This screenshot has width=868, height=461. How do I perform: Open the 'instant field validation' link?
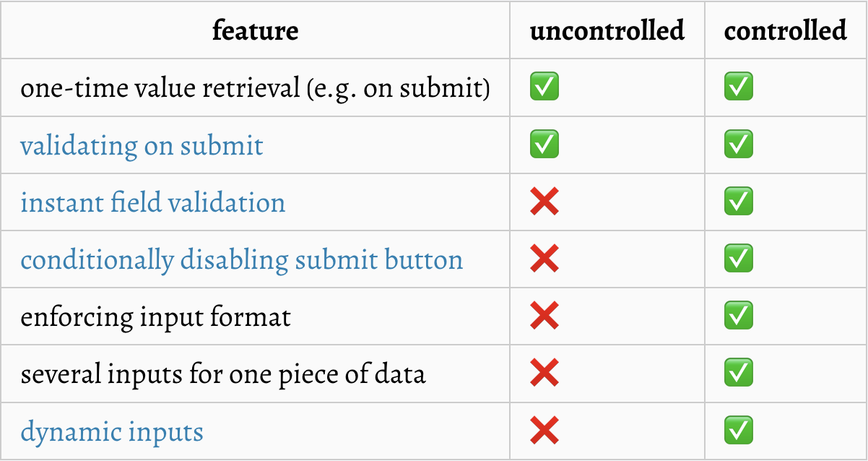[152, 203]
